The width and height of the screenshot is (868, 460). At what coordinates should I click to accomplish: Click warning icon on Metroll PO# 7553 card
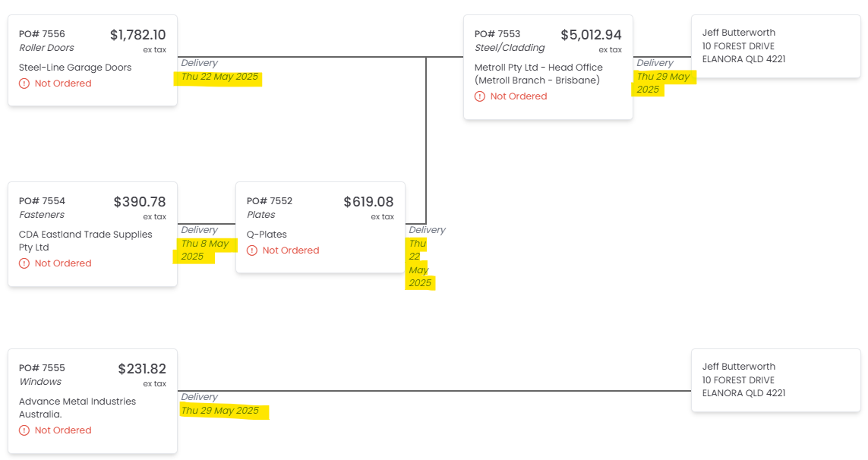pos(480,96)
